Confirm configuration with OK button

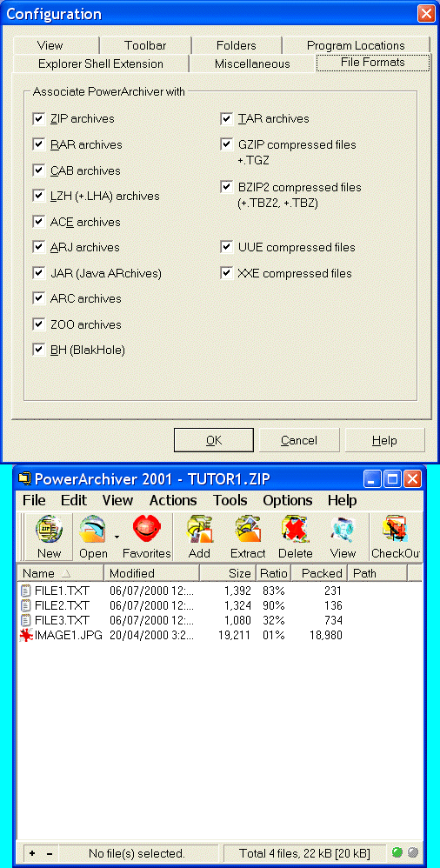[x=214, y=440]
